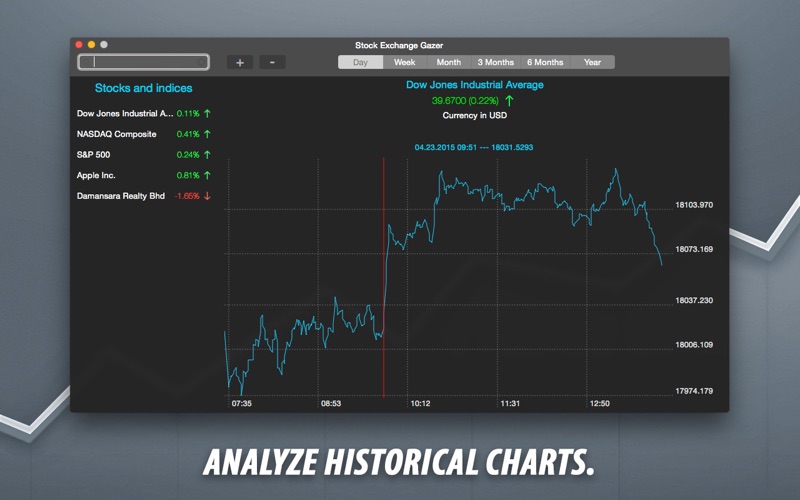Click the 0.11% change for Dow Jones
This screenshot has width=800, height=500.
(x=188, y=113)
